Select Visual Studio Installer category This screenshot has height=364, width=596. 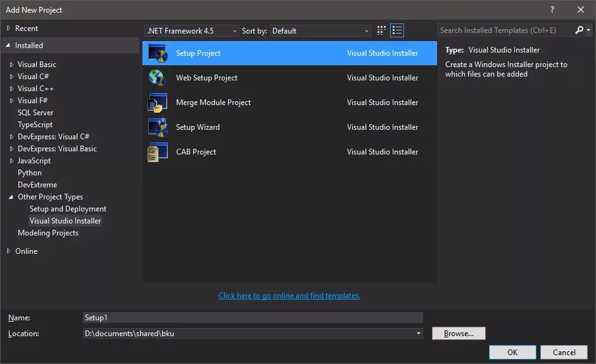tap(65, 221)
